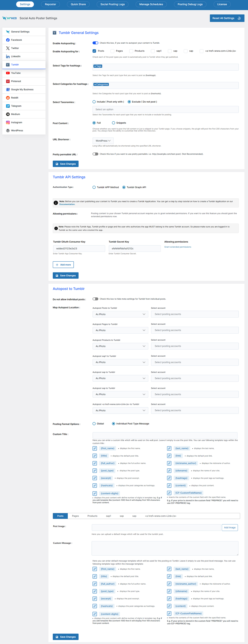Click the Tumblr OAuth Consumer Key field
Viewport: 248px width, 644px height.
79,249
